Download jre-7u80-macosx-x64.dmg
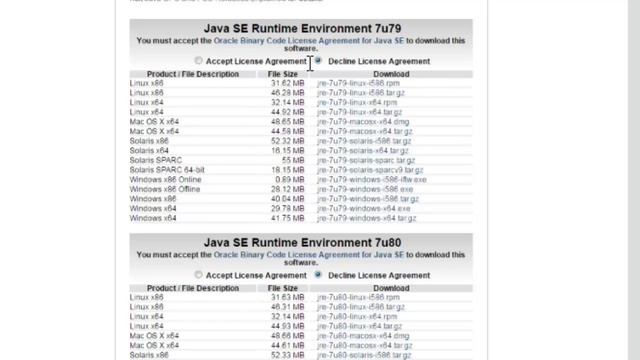 pyautogui.click(x=363, y=336)
